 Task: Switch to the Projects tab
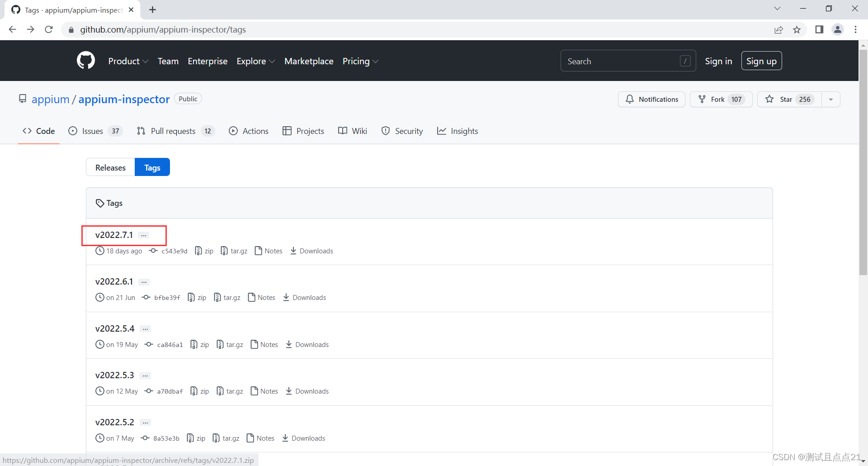pos(303,131)
